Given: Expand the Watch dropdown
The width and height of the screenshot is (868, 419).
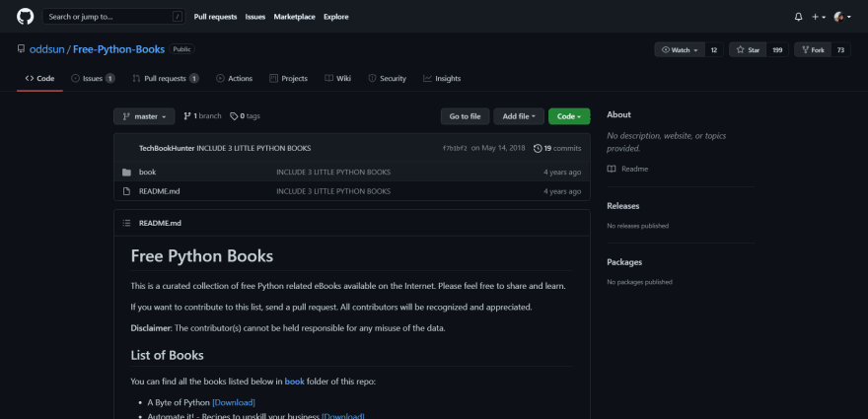Looking at the screenshot, I should click(x=680, y=50).
